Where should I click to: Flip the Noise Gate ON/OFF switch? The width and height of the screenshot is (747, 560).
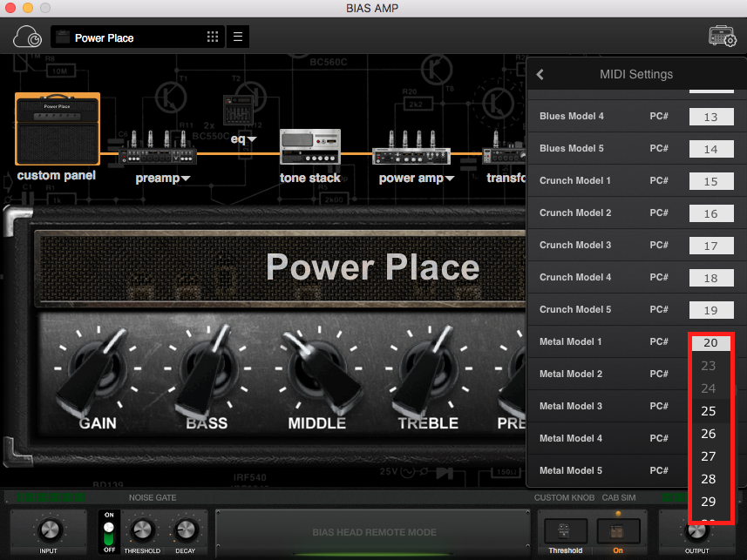coord(109,532)
